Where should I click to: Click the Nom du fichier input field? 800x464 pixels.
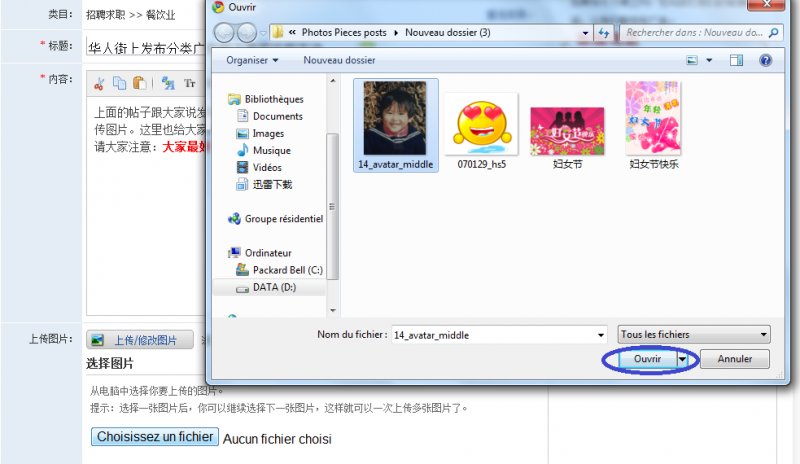pyautogui.click(x=497, y=335)
